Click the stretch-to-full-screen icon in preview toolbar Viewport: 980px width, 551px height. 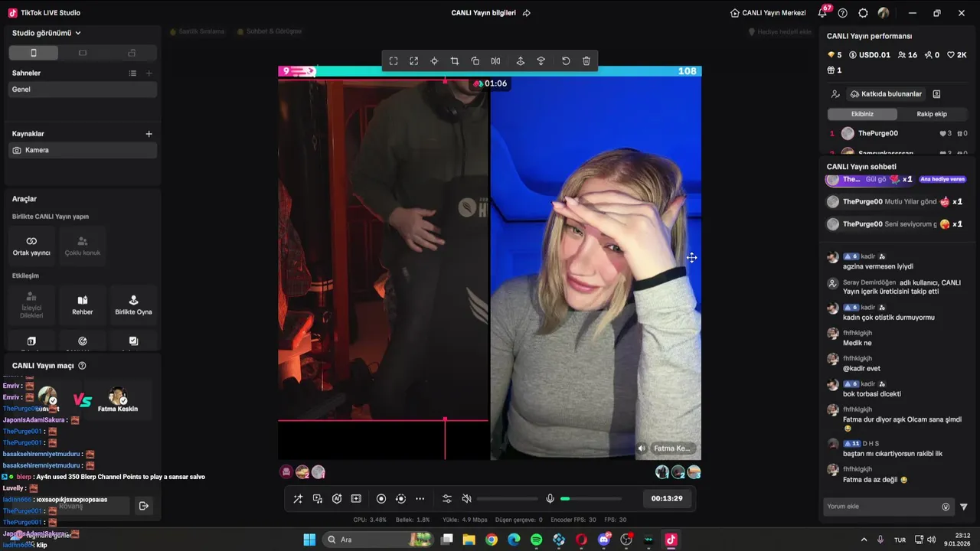tap(414, 61)
